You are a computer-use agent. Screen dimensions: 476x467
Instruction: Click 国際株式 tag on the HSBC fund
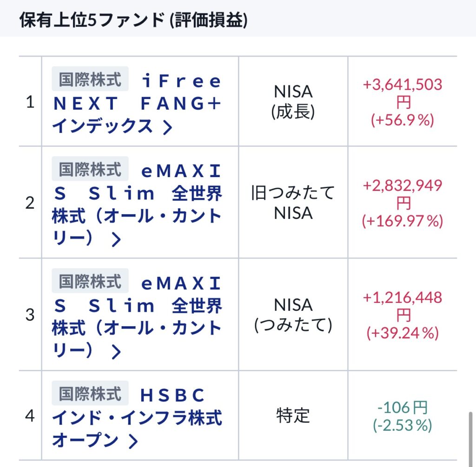(90, 393)
